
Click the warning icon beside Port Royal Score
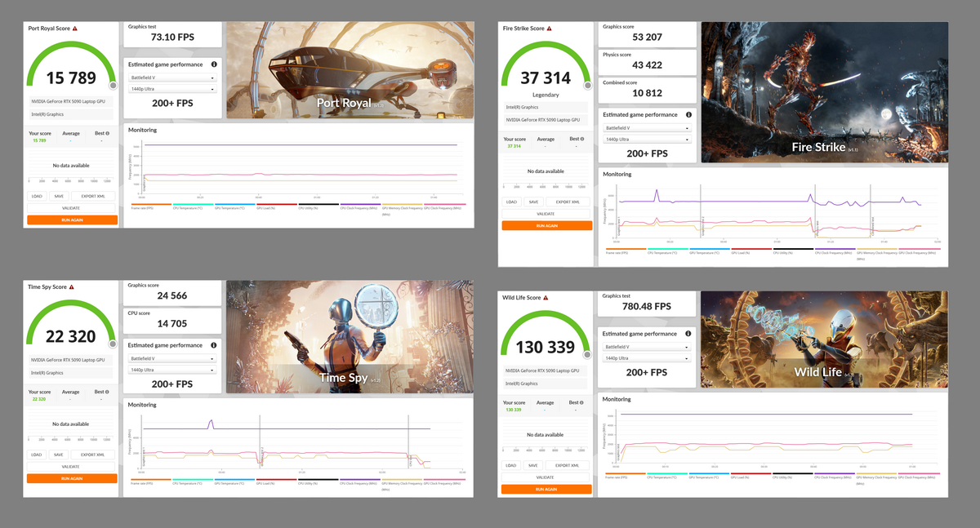point(75,29)
